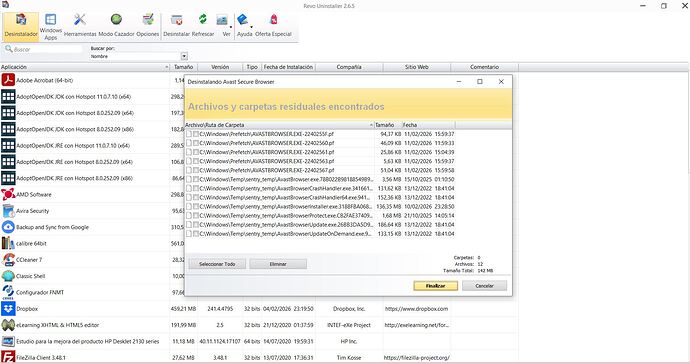The width and height of the screenshot is (690, 363).
Task: Sort by Fecha de Instalación header
Action: pos(288,67)
